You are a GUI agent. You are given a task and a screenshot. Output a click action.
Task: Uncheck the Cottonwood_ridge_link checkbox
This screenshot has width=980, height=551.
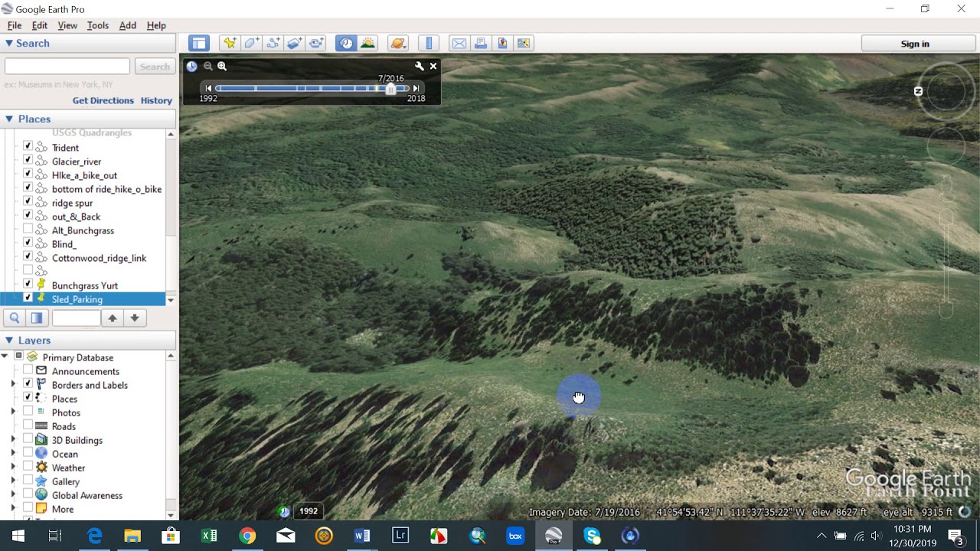(28, 256)
